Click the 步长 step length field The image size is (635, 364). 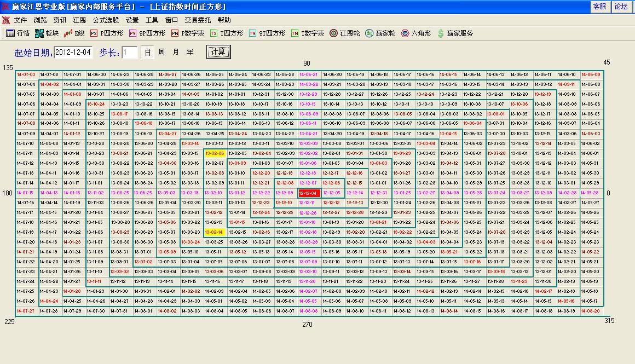130,53
